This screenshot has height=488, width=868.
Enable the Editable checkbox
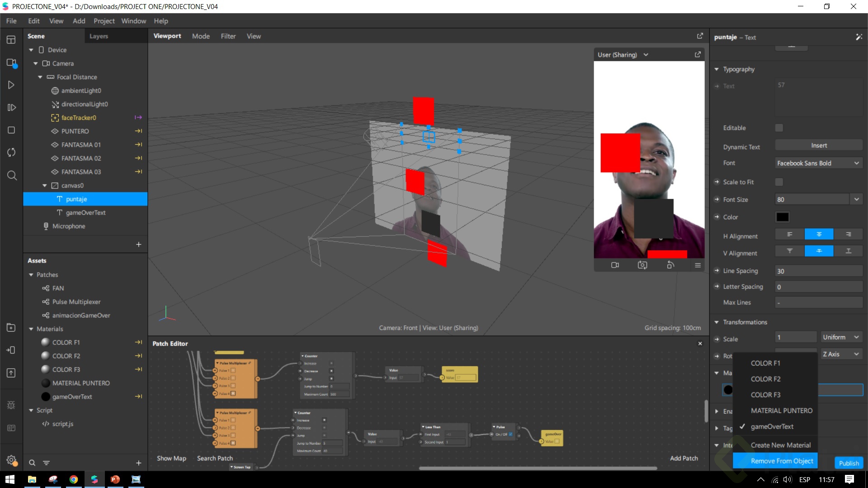click(x=779, y=128)
